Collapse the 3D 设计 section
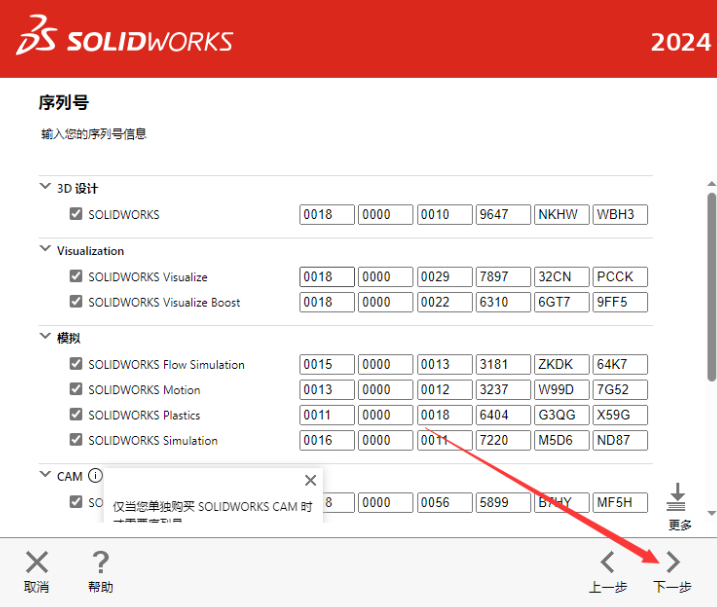This screenshot has height=607, width=717. 44,187
